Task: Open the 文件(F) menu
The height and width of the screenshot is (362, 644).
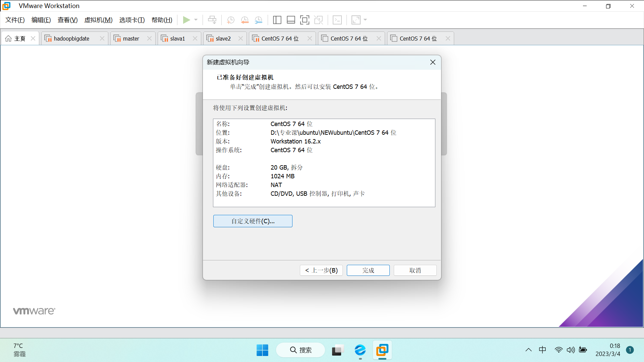Action: click(15, 20)
